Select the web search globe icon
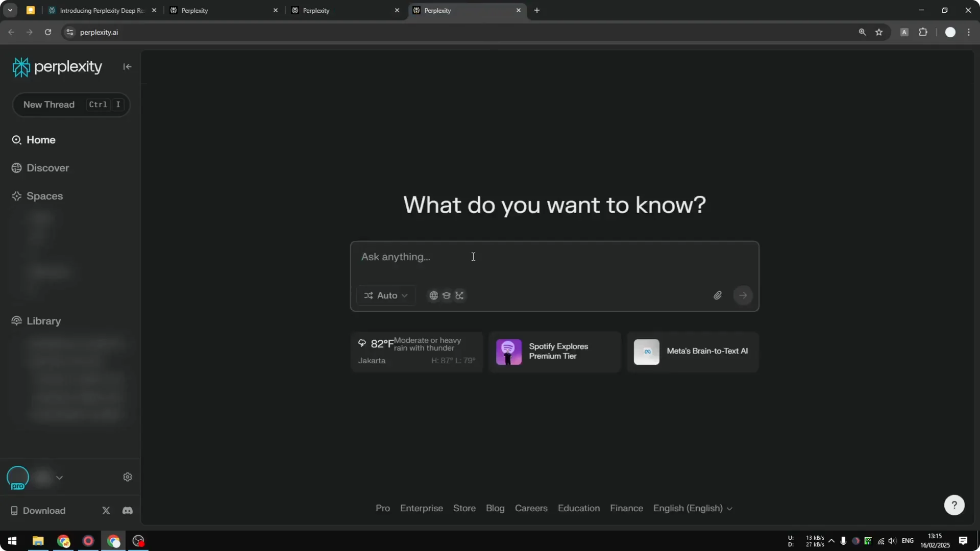This screenshot has height=551, width=980. [x=433, y=295]
